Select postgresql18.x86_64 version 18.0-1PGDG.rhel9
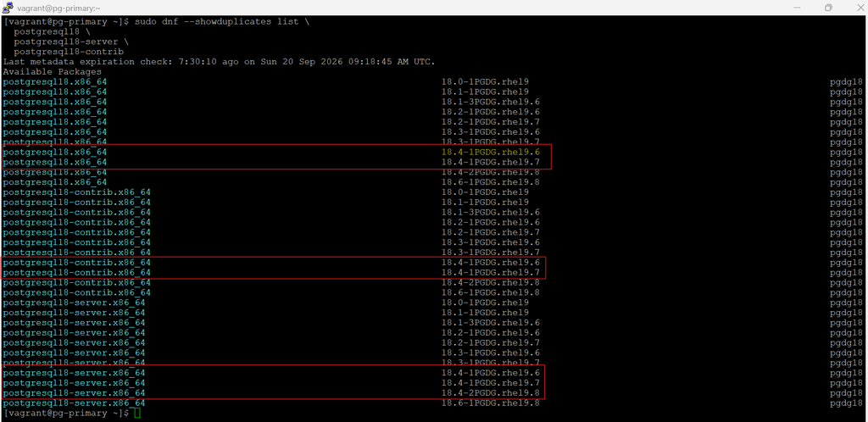 (x=485, y=82)
